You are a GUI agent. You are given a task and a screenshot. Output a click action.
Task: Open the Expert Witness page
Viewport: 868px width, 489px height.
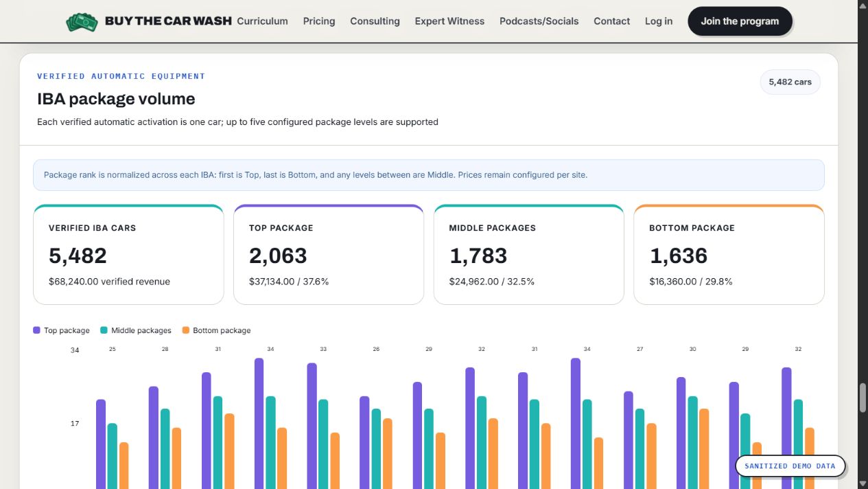point(449,21)
